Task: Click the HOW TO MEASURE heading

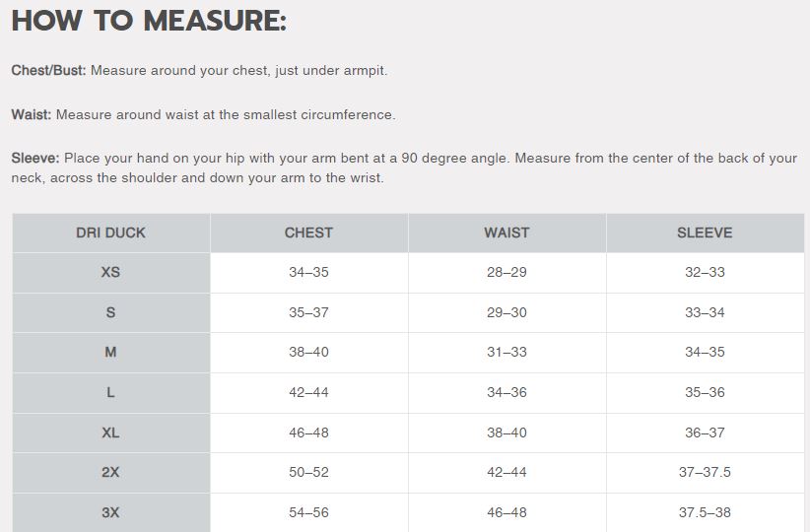Action: pyautogui.click(x=149, y=22)
